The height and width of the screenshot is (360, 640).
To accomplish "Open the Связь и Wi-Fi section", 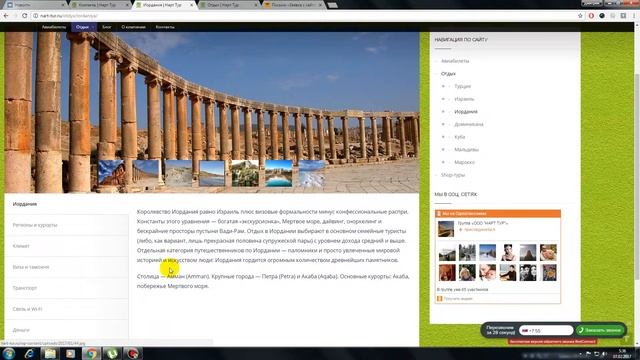I will pos(67,309).
